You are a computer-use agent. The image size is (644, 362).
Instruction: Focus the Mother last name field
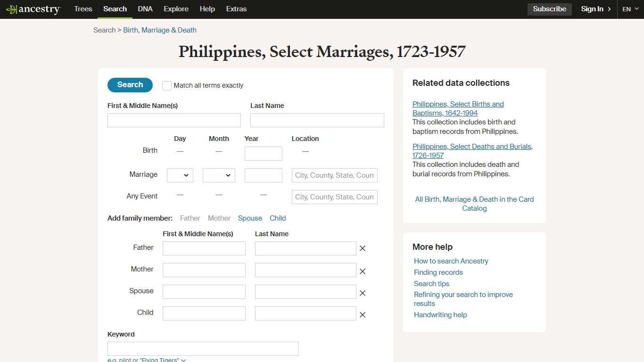pos(305,270)
